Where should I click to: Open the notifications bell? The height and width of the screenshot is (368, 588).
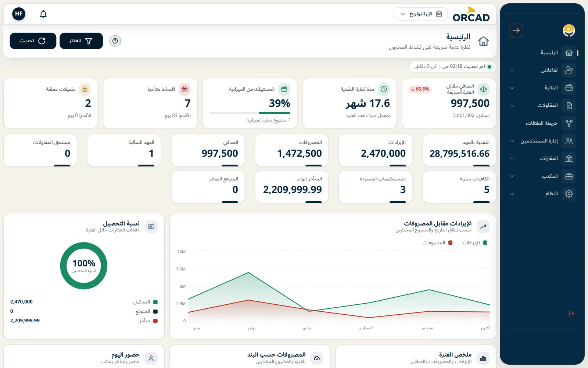(x=43, y=14)
